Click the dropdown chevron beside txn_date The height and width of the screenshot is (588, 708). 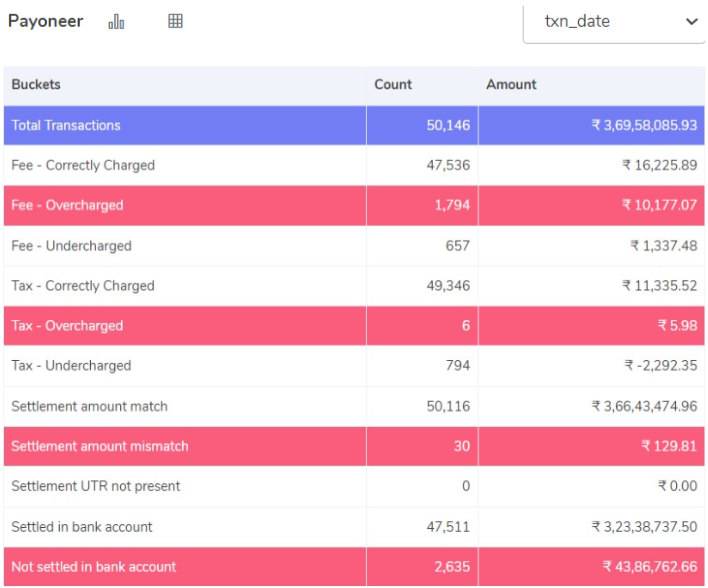pos(691,21)
